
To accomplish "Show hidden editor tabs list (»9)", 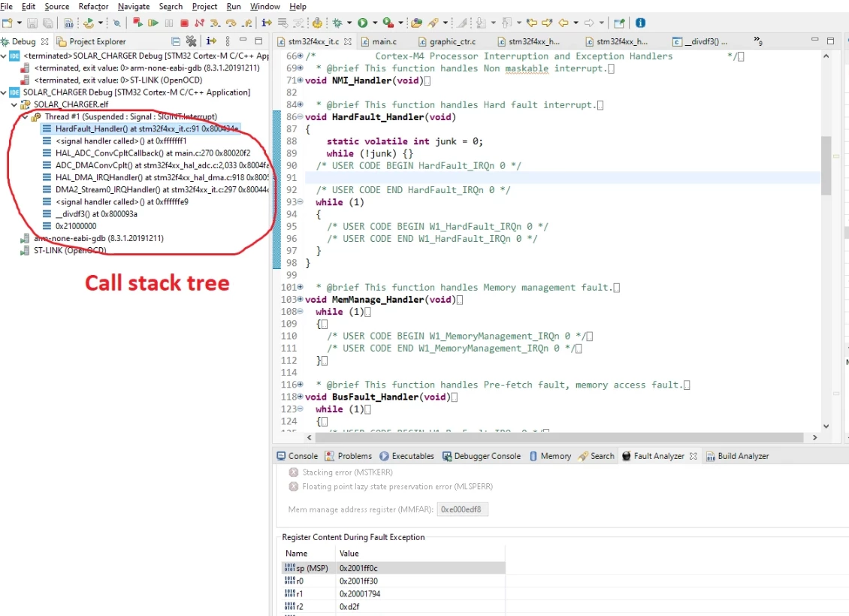I will point(758,41).
